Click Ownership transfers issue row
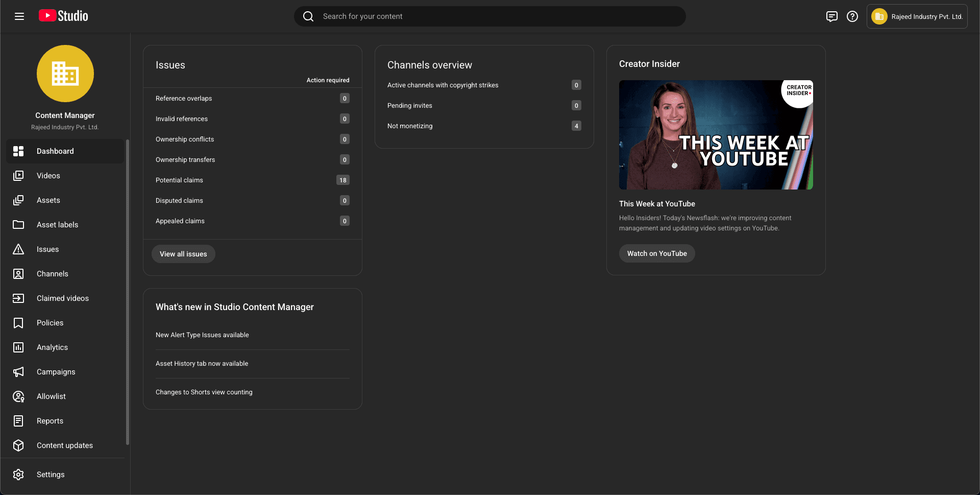980x495 pixels. (253, 159)
